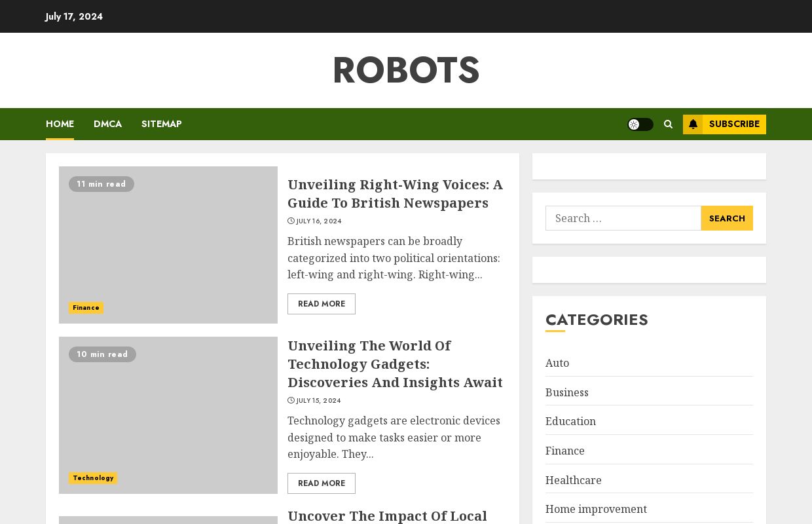Click Read More on the Technology Gadgets article
Viewport: 812px width, 524px height.
click(x=322, y=483)
